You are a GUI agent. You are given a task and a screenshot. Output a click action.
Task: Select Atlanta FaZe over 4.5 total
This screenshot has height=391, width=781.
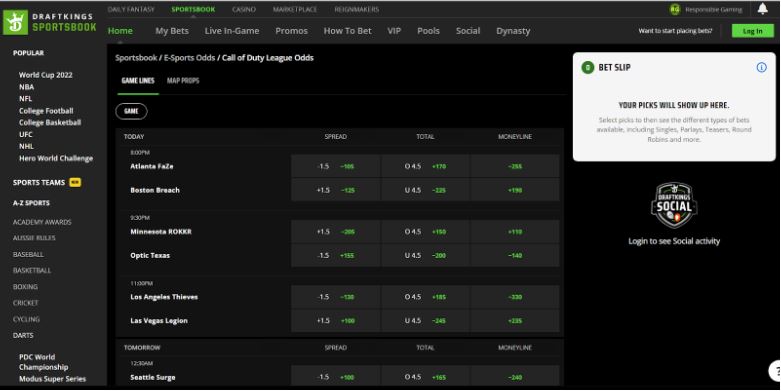[x=425, y=166]
